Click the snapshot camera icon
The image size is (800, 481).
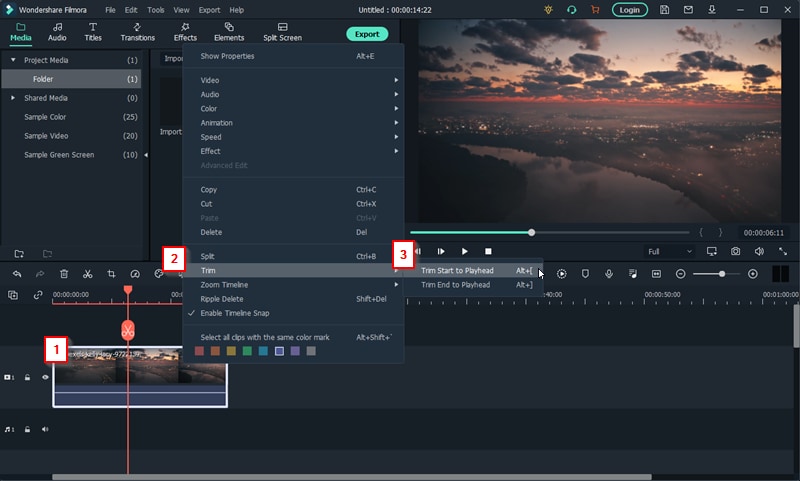coord(735,251)
